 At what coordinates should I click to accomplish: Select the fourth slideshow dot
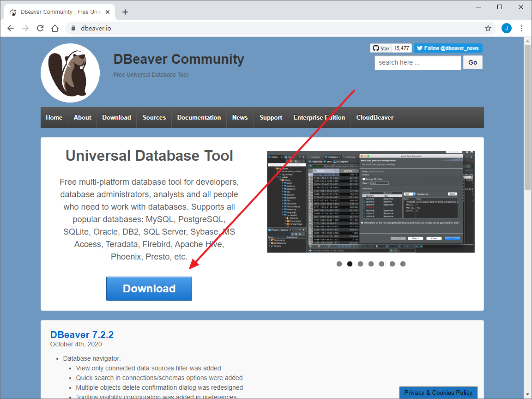371,264
